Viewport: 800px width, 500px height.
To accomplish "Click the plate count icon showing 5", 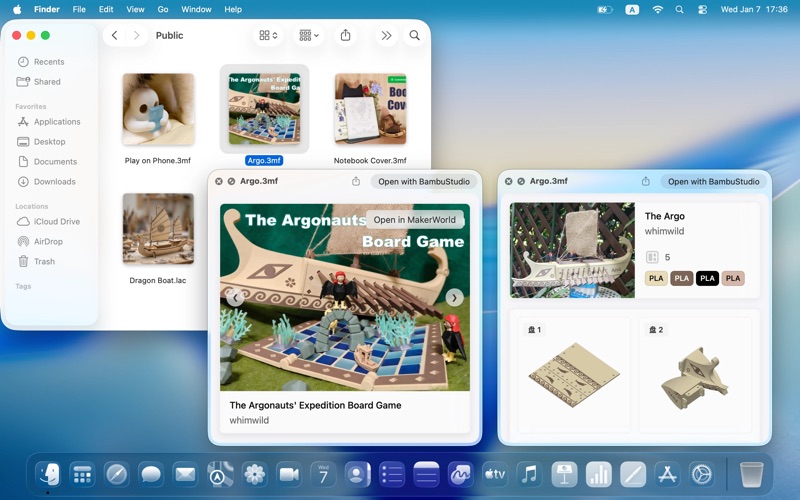I will (652, 257).
